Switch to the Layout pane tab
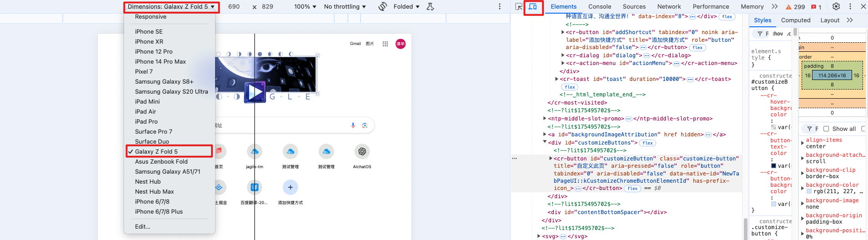The width and height of the screenshot is (868, 240). point(830,20)
